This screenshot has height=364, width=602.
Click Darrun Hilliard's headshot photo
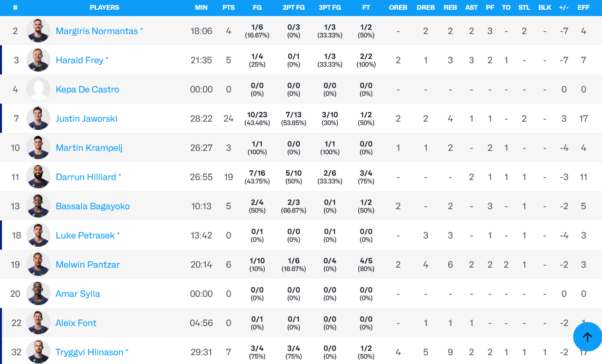click(x=38, y=177)
